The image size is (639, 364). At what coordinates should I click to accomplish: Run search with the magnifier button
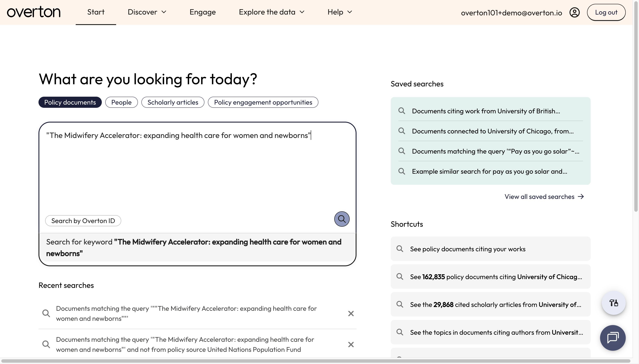(x=342, y=219)
